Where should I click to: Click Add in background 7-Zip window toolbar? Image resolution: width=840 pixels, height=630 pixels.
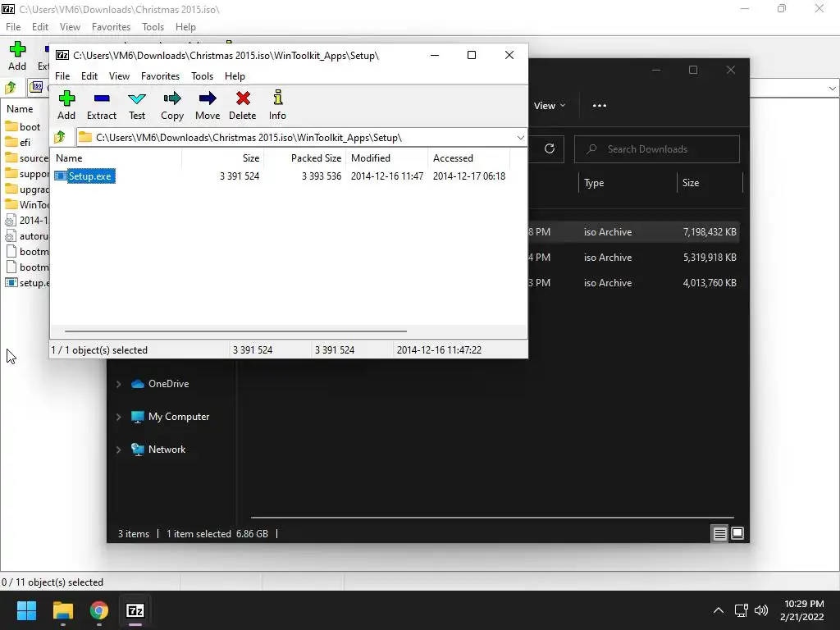pyautogui.click(x=17, y=57)
